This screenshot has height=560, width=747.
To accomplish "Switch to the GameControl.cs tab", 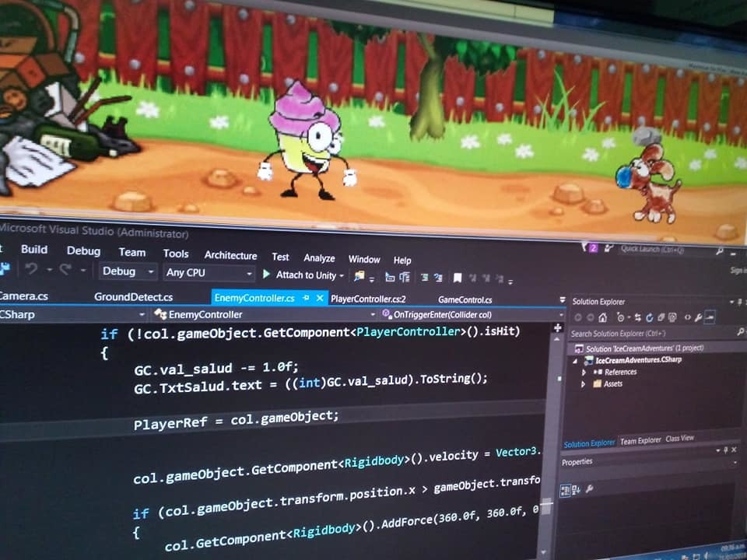I will point(465,299).
